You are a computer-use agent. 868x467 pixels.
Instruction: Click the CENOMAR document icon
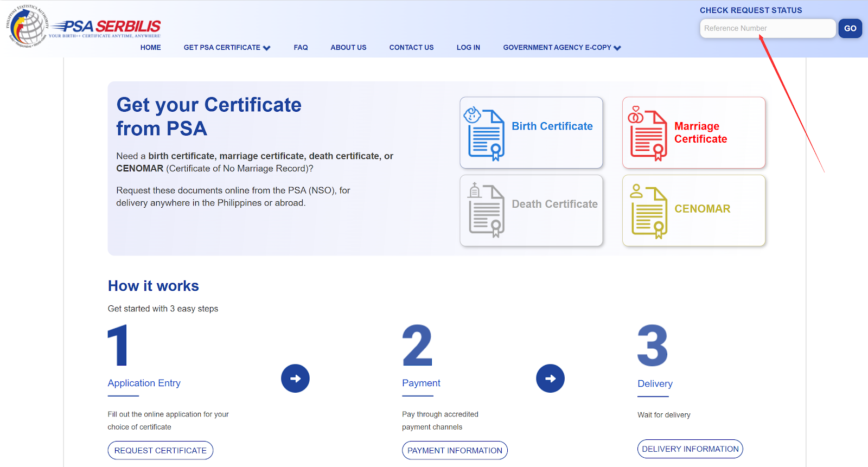(649, 213)
